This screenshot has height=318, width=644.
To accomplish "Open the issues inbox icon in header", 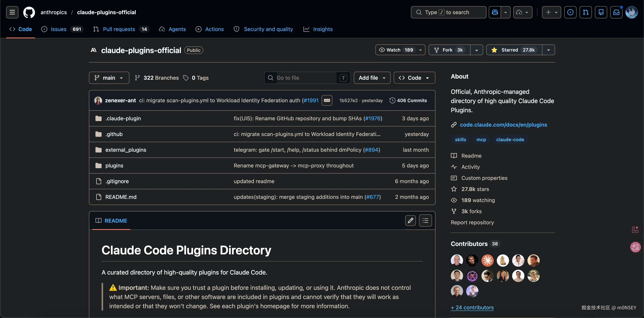I will point(570,12).
